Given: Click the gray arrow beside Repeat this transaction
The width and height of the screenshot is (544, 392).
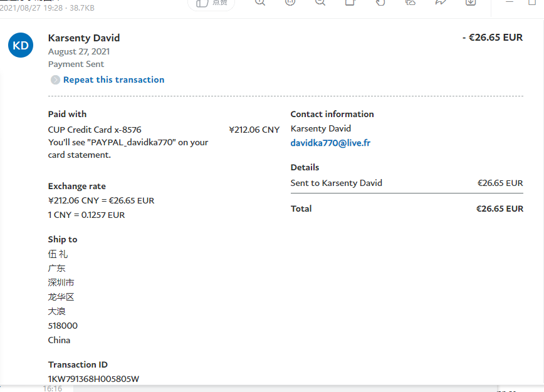Looking at the screenshot, I should click(x=55, y=80).
